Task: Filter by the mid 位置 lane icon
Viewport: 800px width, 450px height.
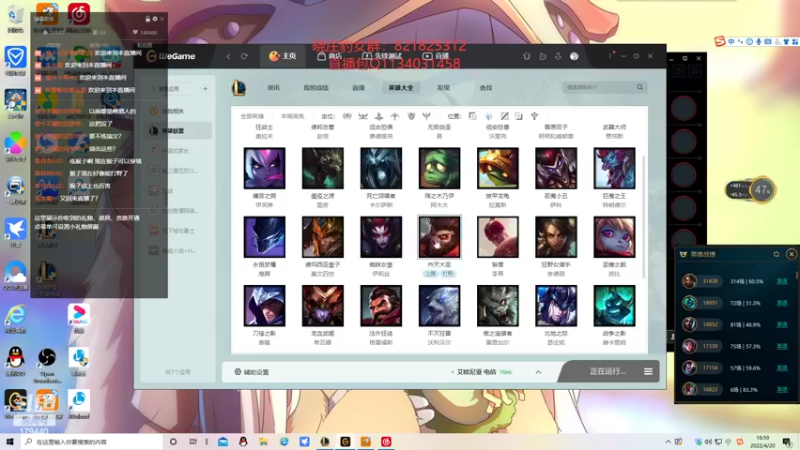Action: [504, 116]
